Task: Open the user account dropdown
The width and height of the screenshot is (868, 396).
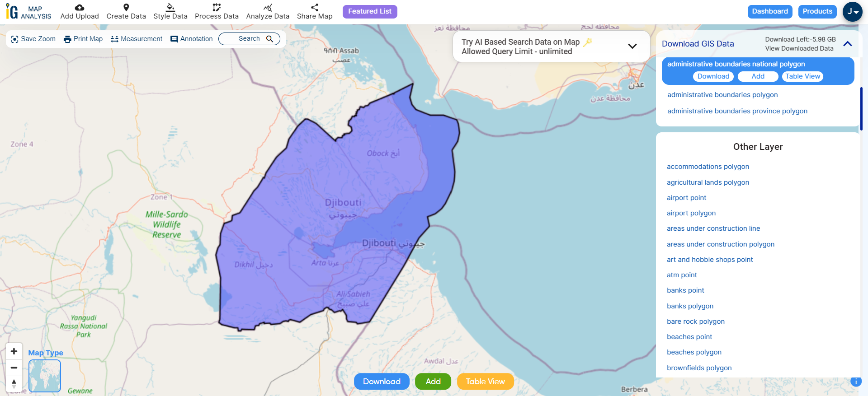Action: (x=852, y=12)
